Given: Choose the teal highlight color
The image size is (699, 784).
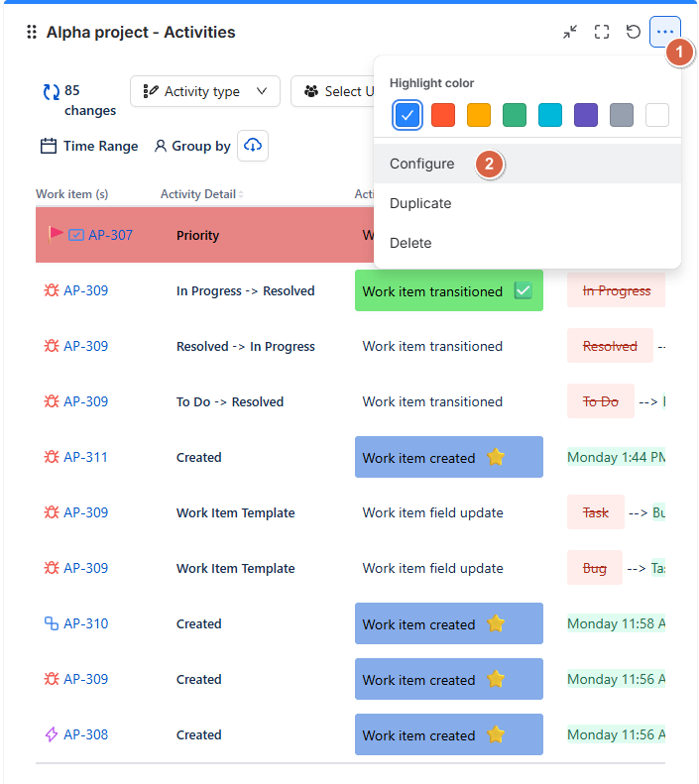Looking at the screenshot, I should click(550, 115).
